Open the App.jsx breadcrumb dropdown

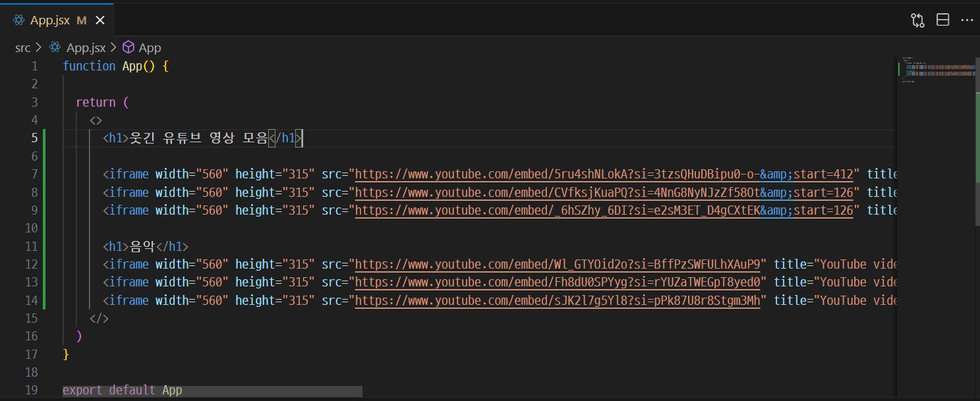[86, 47]
